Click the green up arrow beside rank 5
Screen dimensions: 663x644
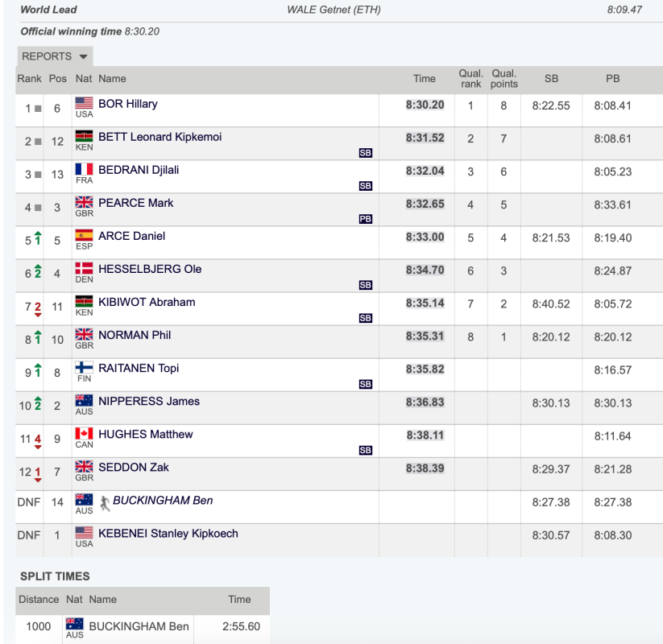tap(38, 238)
